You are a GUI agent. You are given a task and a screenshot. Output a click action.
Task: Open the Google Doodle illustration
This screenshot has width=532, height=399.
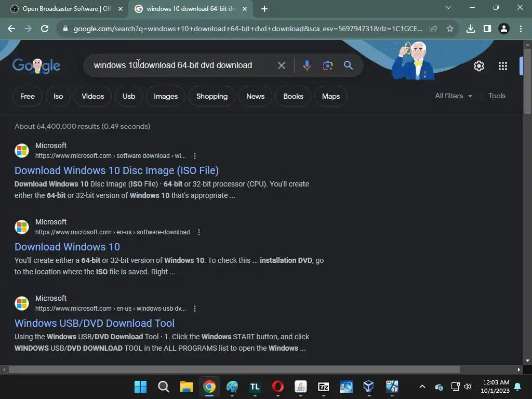coord(413,60)
